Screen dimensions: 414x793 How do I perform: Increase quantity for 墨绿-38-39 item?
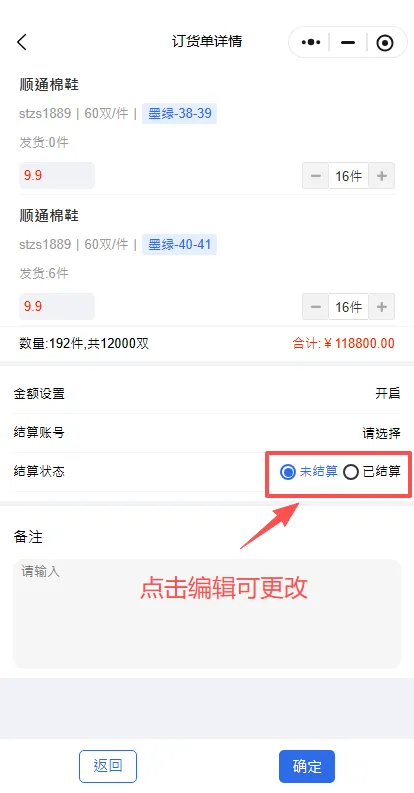[x=382, y=175]
